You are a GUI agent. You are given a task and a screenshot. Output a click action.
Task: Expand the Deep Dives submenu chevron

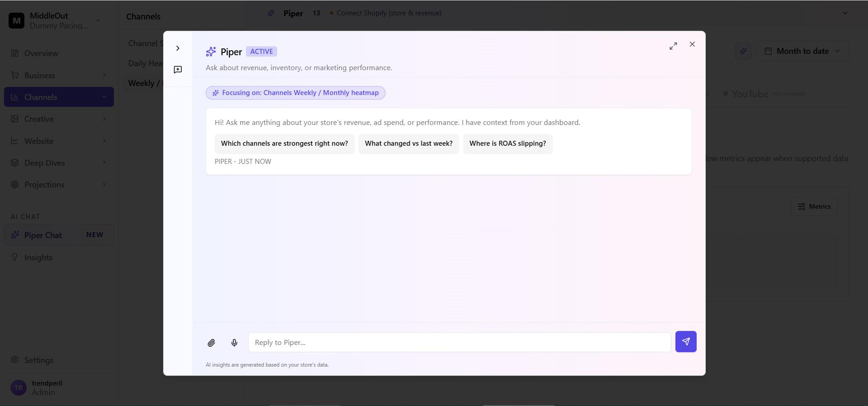point(104,162)
